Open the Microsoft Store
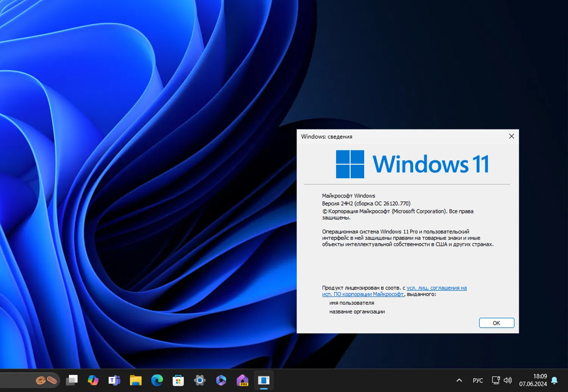 178,380
